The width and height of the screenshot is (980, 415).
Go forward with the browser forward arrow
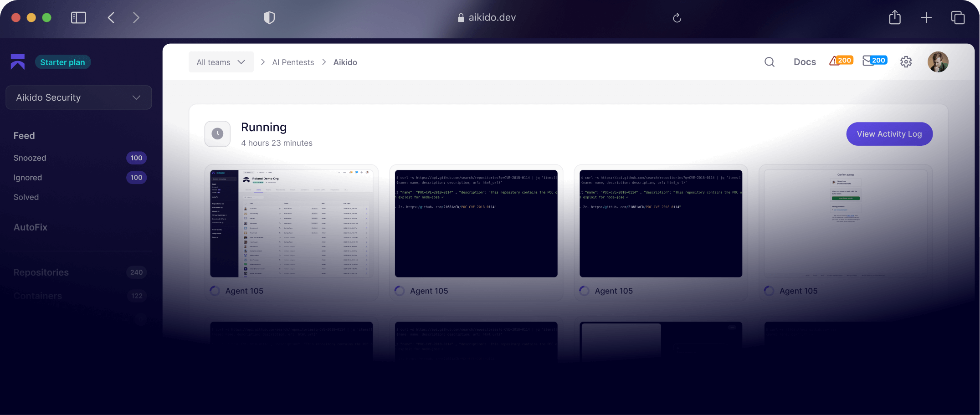(136, 18)
